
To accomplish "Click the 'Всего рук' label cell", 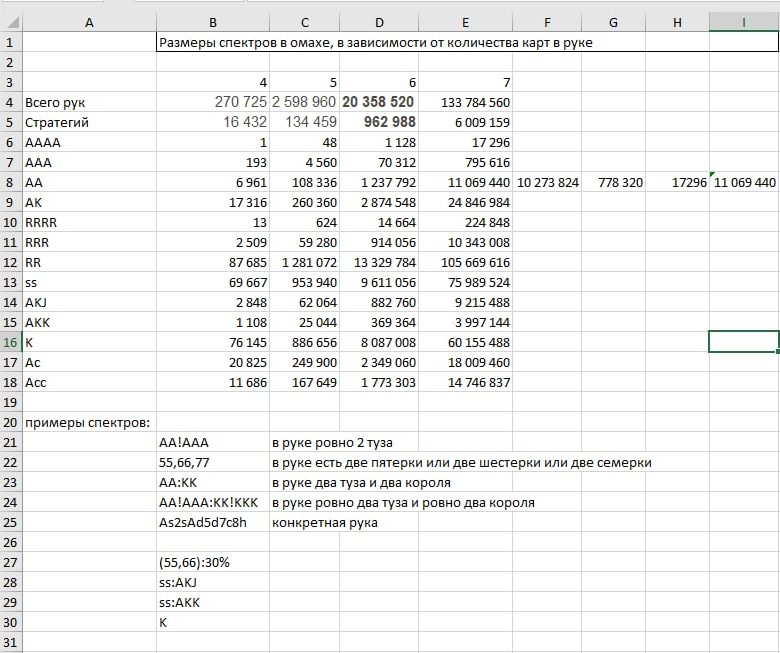I will [89, 102].
